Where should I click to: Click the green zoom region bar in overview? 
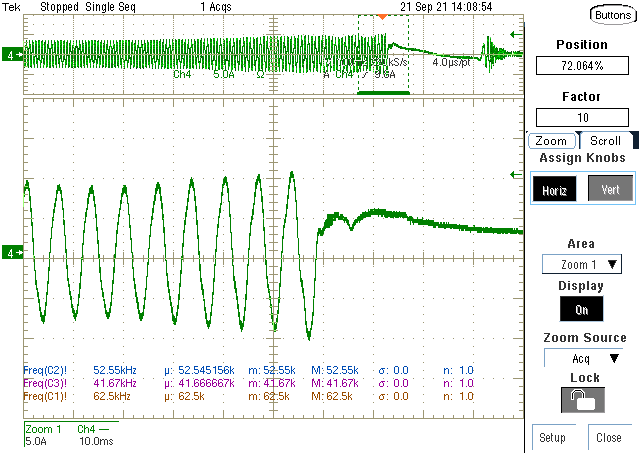click(x=383, y=93)
